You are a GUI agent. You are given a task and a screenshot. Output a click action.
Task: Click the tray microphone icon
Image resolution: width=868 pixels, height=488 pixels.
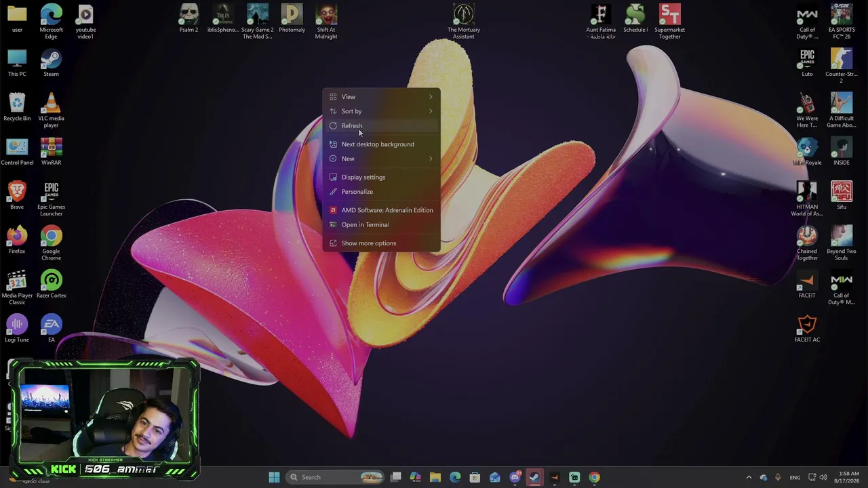point(777,477)
